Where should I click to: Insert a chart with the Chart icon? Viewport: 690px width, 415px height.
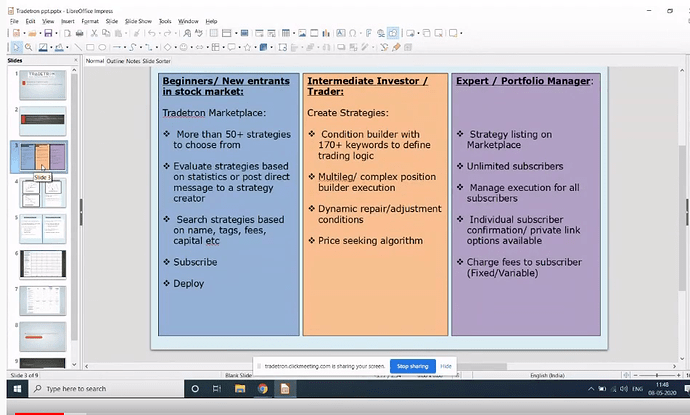326,33
